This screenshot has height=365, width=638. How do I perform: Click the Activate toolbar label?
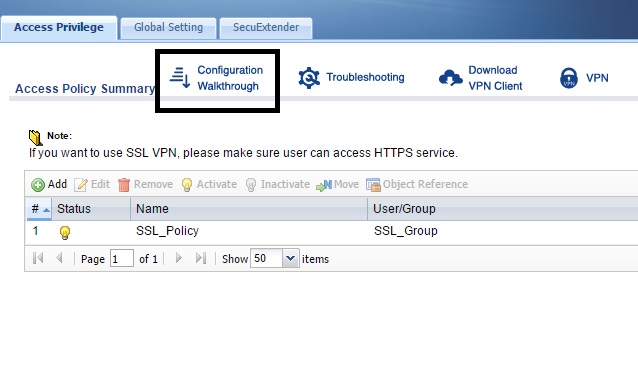216,184
